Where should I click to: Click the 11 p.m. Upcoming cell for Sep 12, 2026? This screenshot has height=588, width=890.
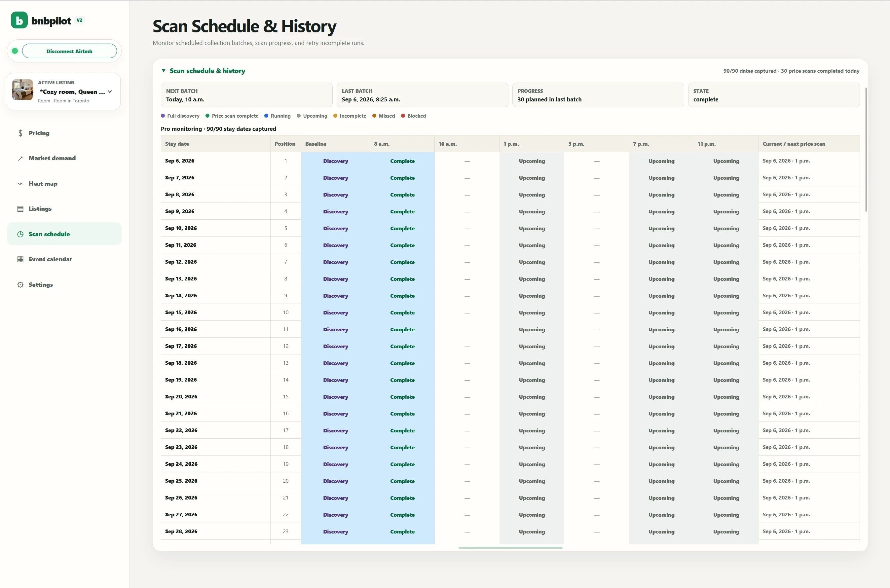[726, 262]
